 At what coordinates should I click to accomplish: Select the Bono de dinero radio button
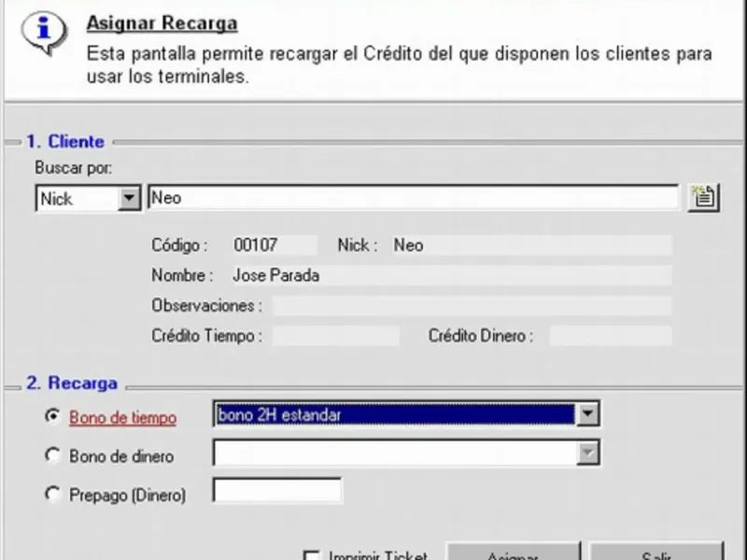[52, 455]
